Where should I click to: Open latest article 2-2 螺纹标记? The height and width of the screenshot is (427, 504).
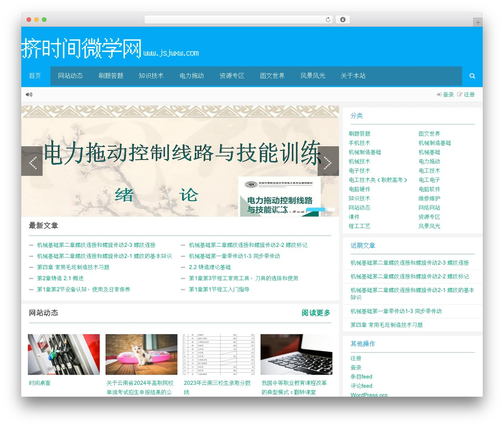(x=248, y=245)
